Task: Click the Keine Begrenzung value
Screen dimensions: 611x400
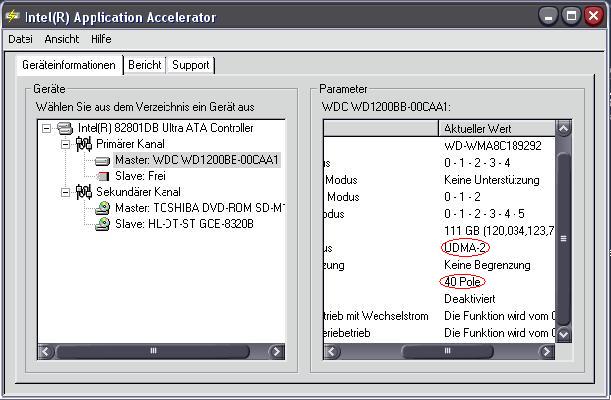Action: tap(487, 265)
